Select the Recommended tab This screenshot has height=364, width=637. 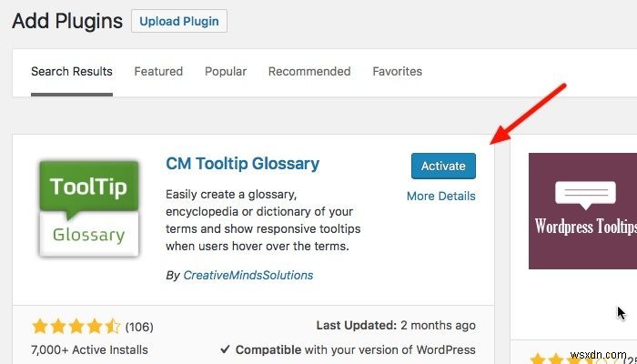309,71
